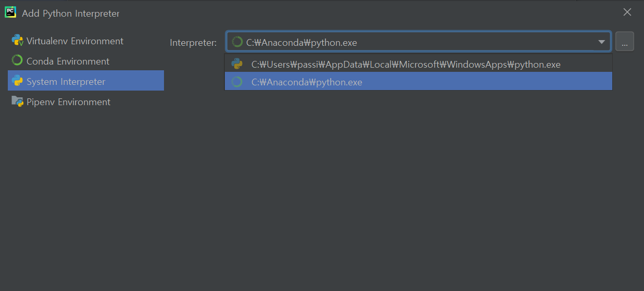Select Virtualenv Environment in the sidebar
This screenshot has width=644, height=291.
pyautogui.click(x=86, y=41)
